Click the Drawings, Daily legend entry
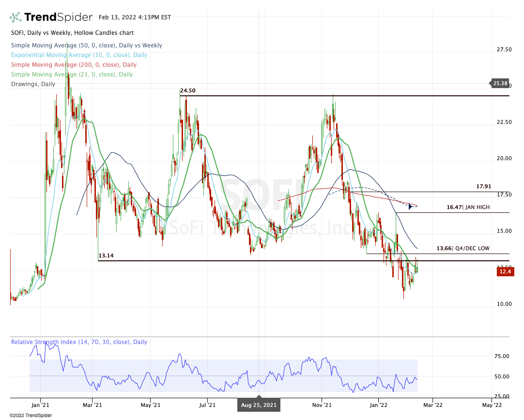Viewport: 524px width, 420px height. coord(33,84)
